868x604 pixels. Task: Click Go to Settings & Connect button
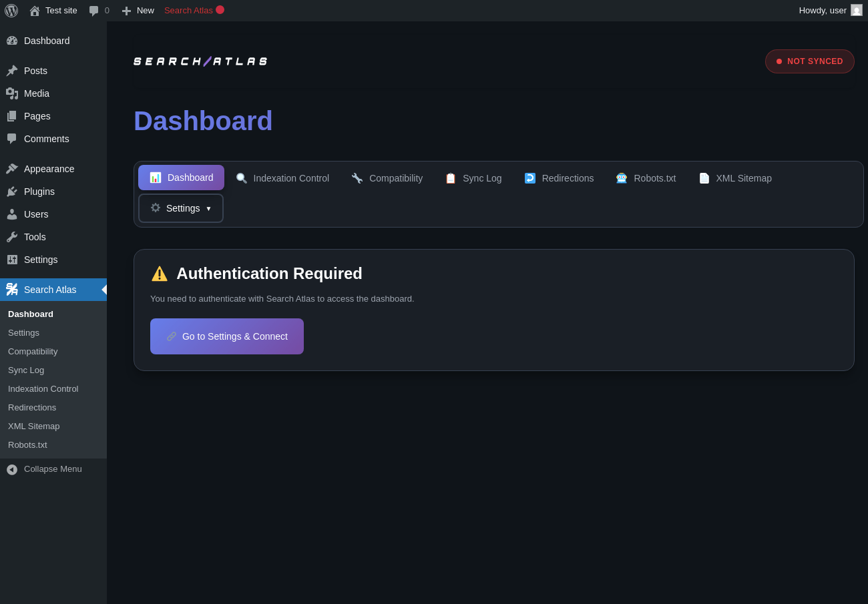click(227, 336)
